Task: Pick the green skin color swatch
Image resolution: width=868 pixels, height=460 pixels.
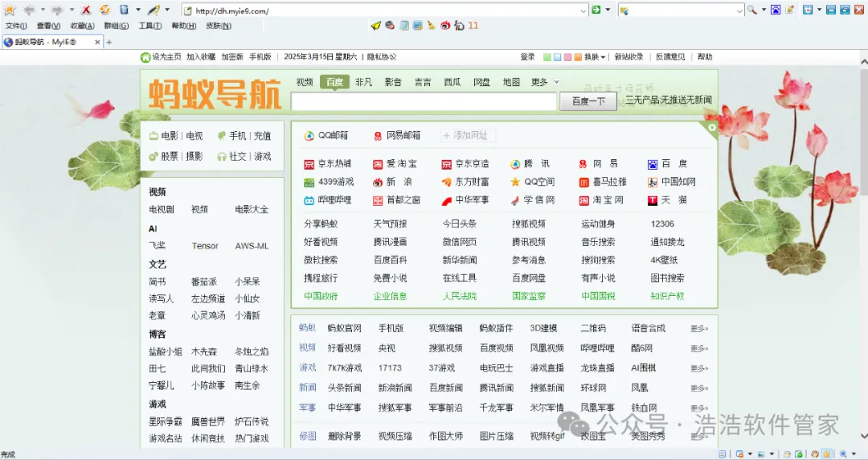Action: coord(547,57)
